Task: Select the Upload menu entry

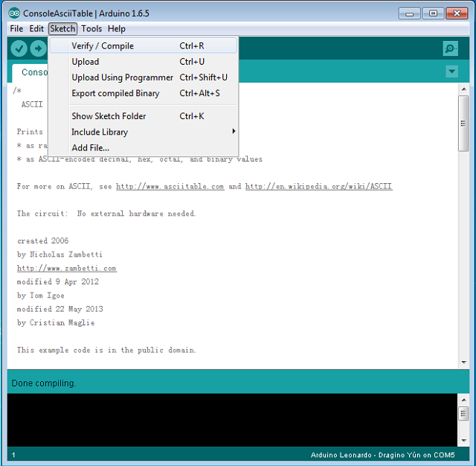Action: [x=144, y=62]
